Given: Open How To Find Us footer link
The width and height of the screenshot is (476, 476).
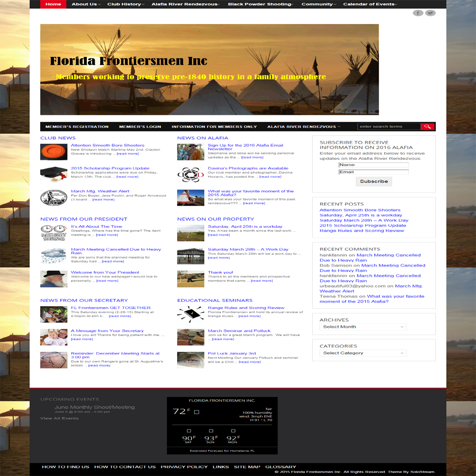Looking at the screenshot, I should pyautogui.click(x=66, y=467).
